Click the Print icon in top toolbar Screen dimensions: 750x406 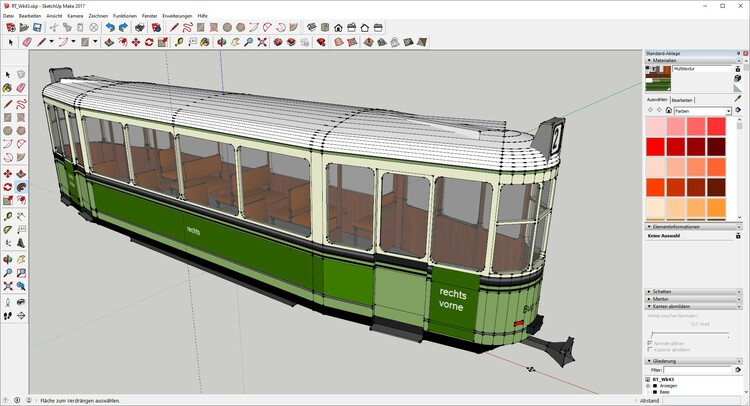coord(138,28)
